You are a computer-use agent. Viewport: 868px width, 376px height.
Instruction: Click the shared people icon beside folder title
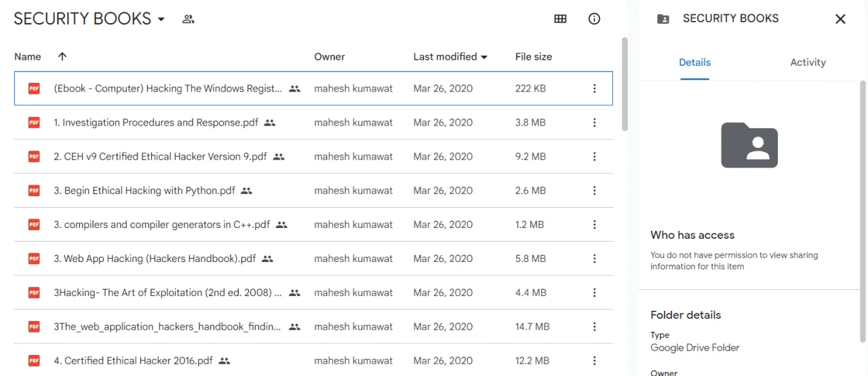point(189,19)
